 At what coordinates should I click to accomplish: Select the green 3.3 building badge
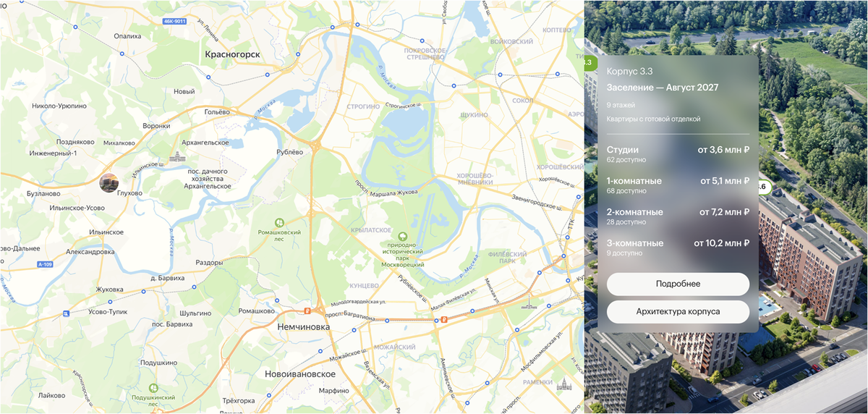pos(587,63)
